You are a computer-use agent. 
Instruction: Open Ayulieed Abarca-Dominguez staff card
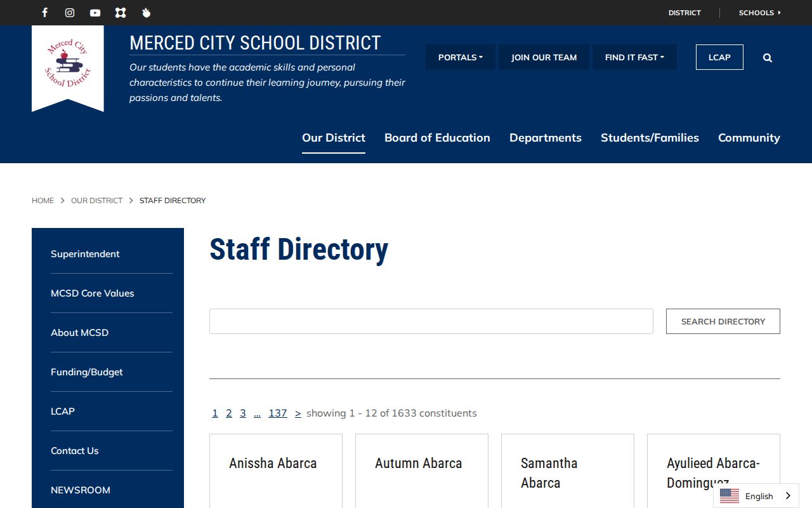714,471
